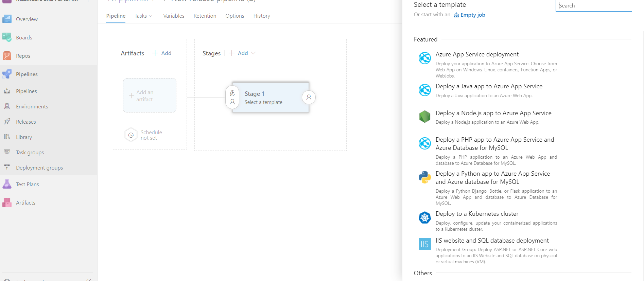Viewport: 644px width, 281px height.
Task: Click the Add an artifact box
Action: 150,95
